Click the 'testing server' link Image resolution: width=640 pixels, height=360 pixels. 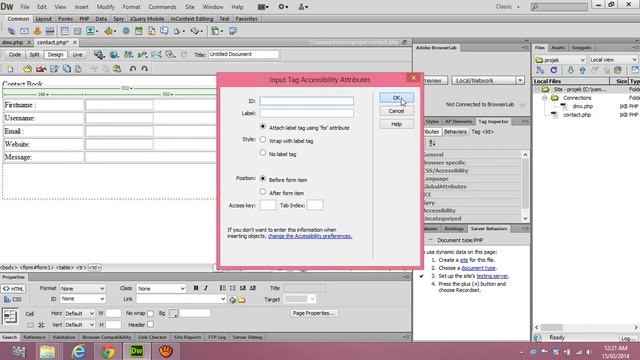(x=492, y=276)
